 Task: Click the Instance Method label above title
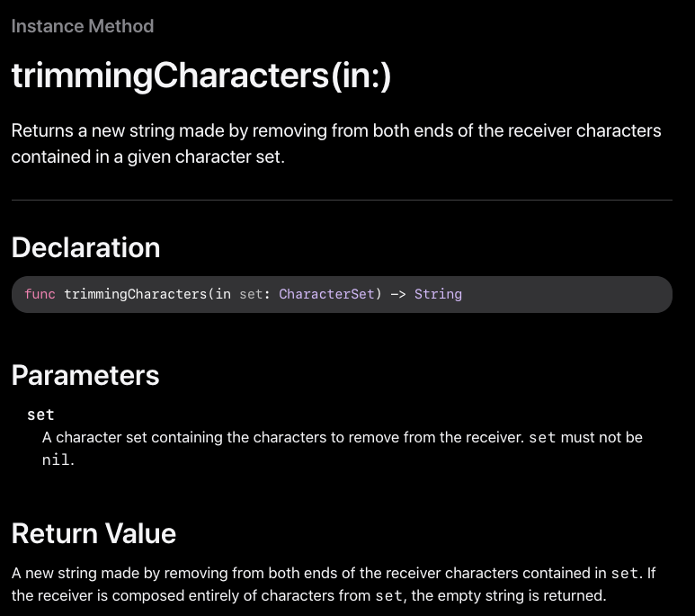coord(83,26)
